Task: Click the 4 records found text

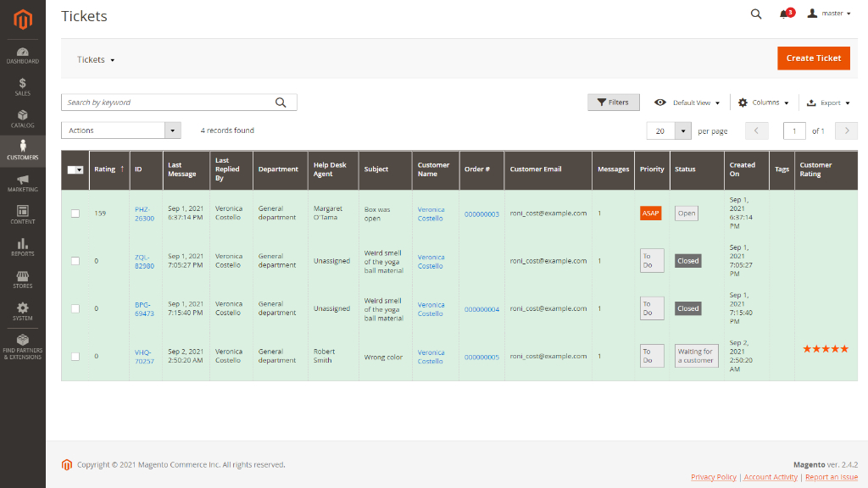Action: pyautogui.click(x=227, y=130)
